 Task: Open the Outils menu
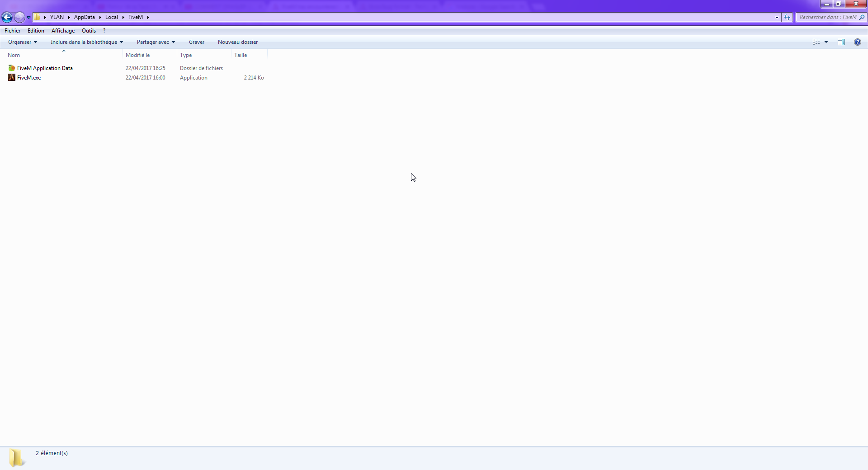89,31
